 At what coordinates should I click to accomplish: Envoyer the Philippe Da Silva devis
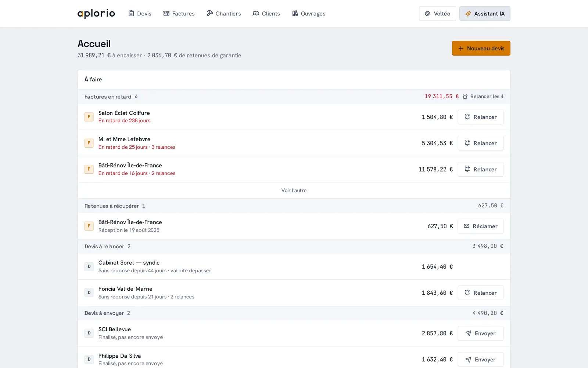click(x=480, y=360)
